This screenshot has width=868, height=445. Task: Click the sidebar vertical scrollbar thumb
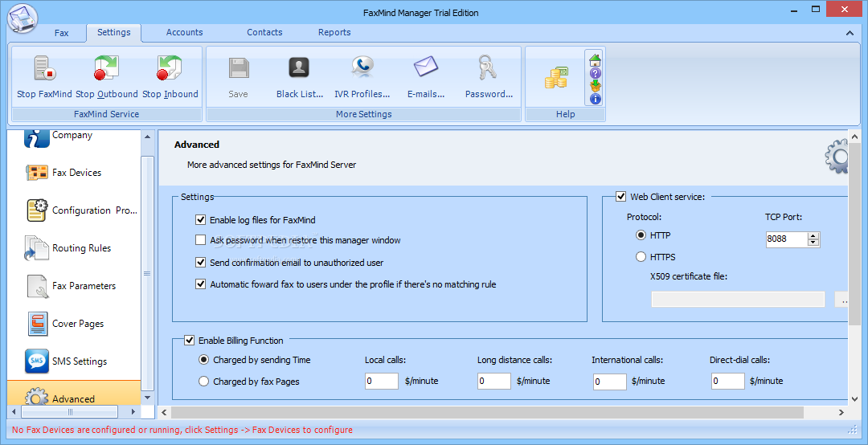(x=147, y=273)
